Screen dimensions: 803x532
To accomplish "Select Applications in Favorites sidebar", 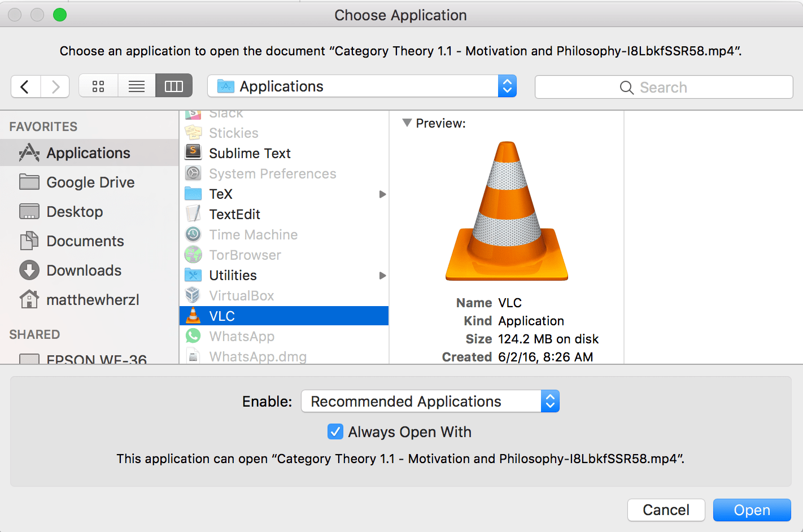I will [x=89, y=152].
